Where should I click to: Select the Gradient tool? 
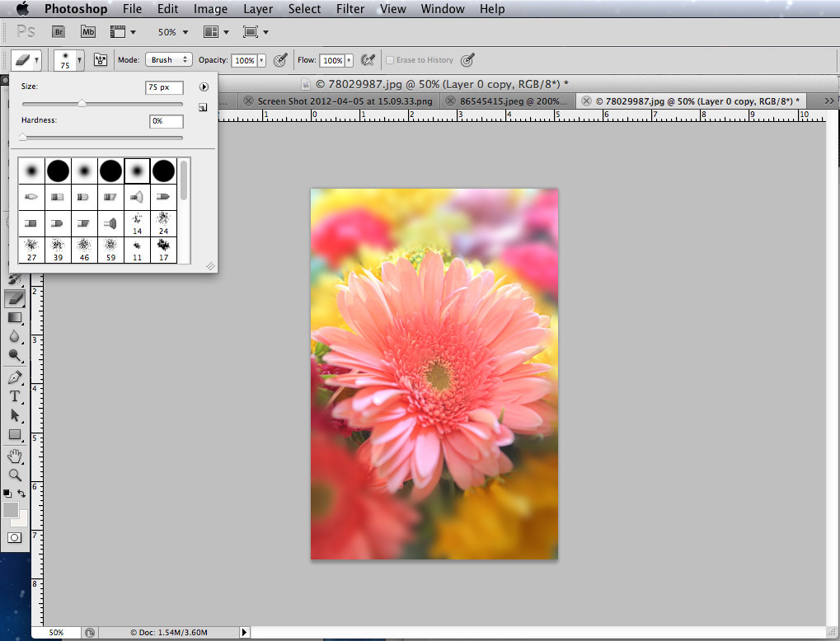pyautogui.click(x=15, y=317)
